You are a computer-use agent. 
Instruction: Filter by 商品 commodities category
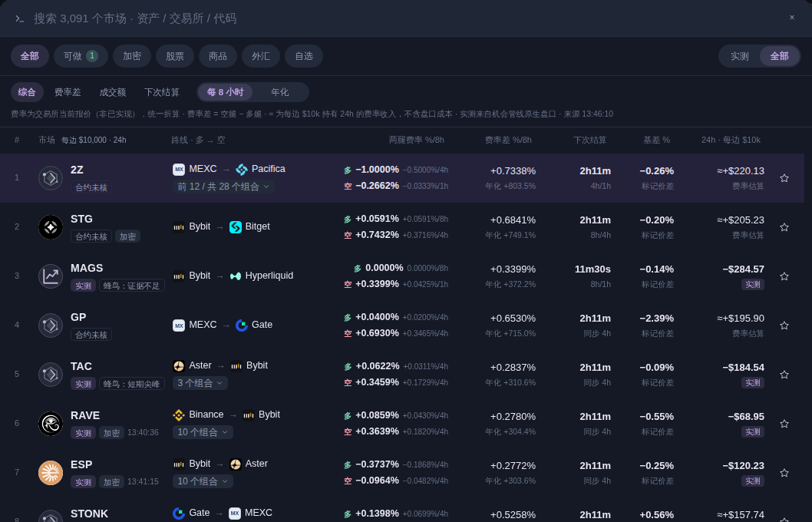coord(218,56)
